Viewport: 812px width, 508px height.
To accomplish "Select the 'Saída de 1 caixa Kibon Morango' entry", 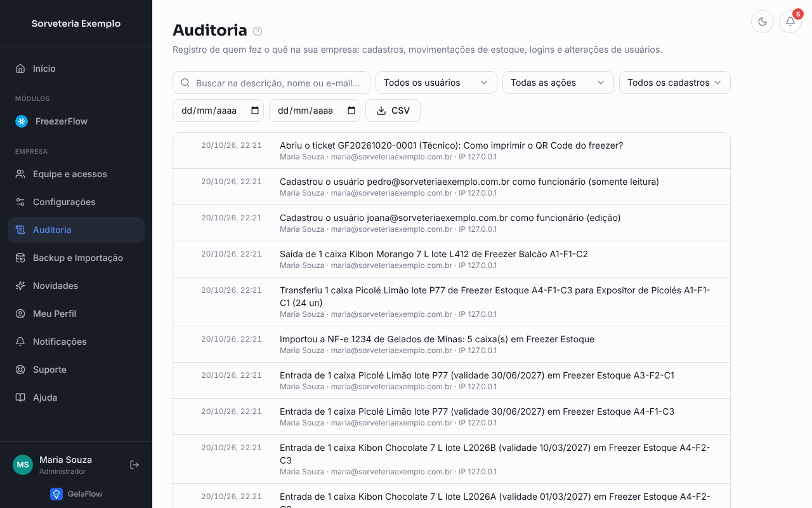I will tap(452, 259).
